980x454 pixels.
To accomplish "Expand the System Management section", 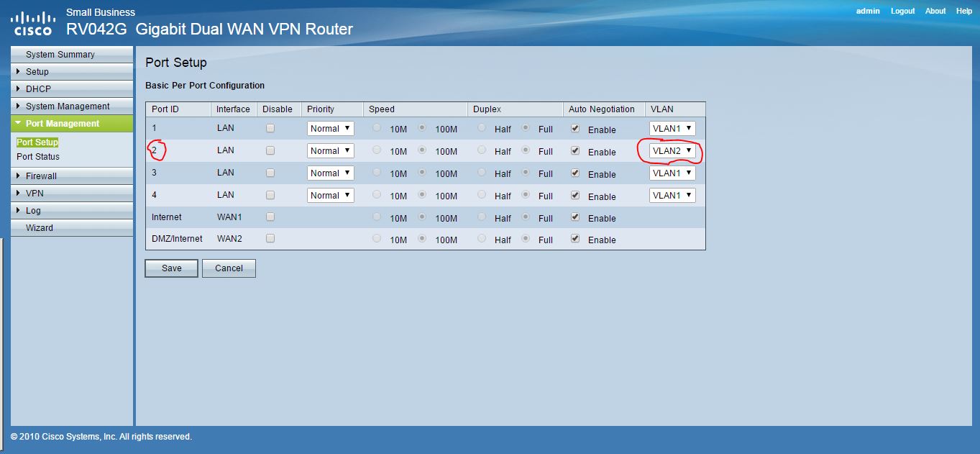I will 72,106.
